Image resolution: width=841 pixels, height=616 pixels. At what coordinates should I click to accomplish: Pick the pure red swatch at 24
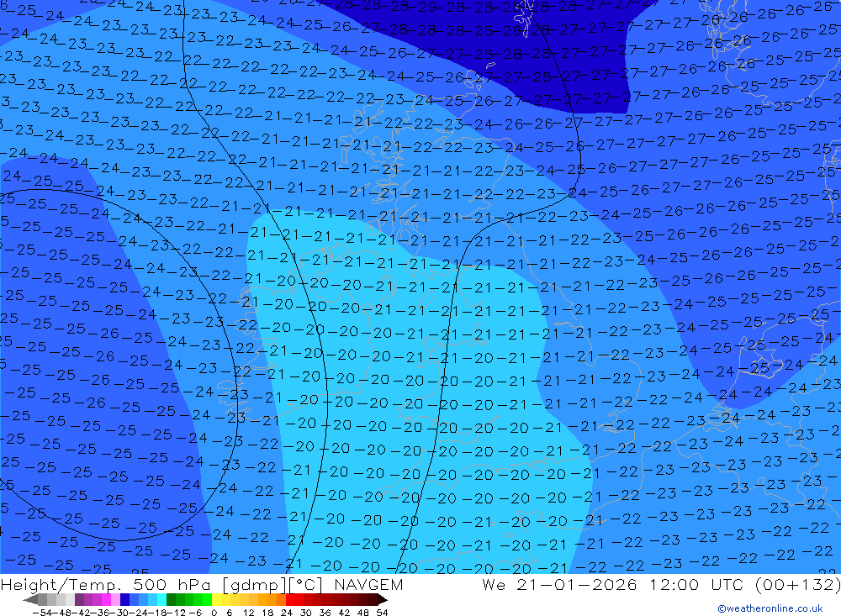(x=290, y=600)
